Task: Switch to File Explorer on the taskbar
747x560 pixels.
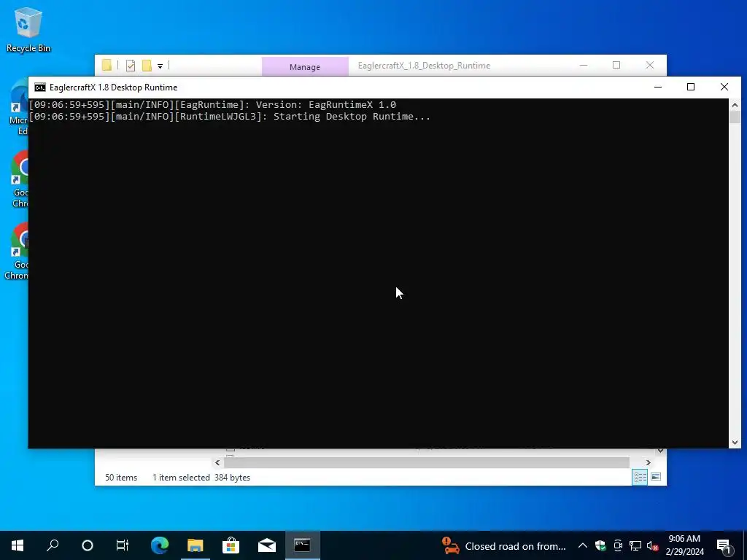Action: (x=195, y=545)
